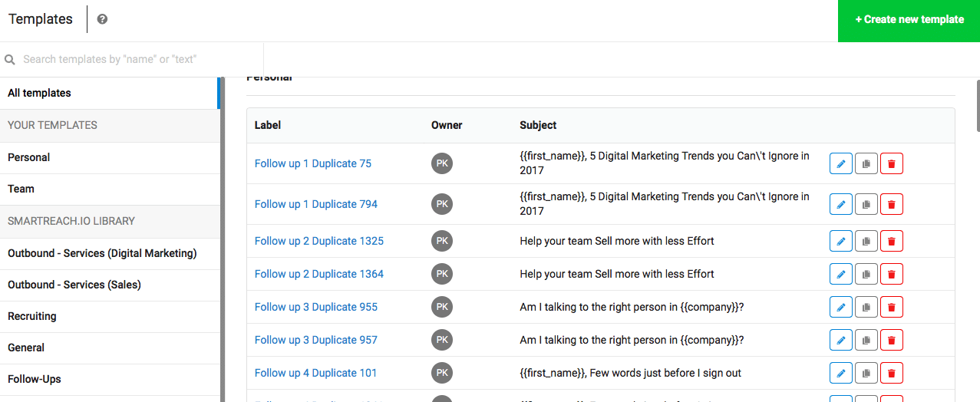
Task: Open Follow up 1 Duplicate 794 link
Action: pos(316,204)
